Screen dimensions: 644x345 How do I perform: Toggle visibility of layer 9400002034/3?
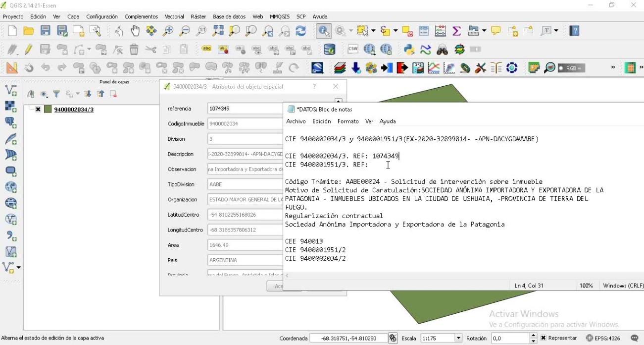pos(38,109)
